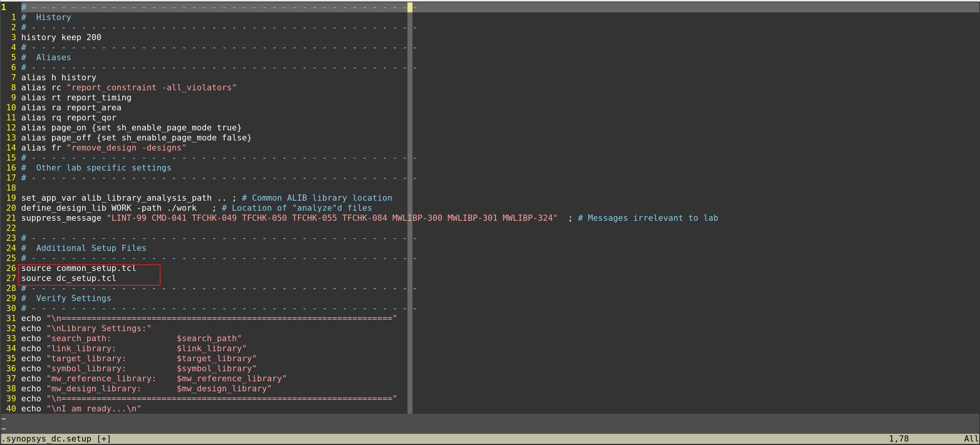This screenshot has height=445, width=980.
Task: Click the '.synopsys_dc.setup [+]' status bar filename
Action: (56, 439)
